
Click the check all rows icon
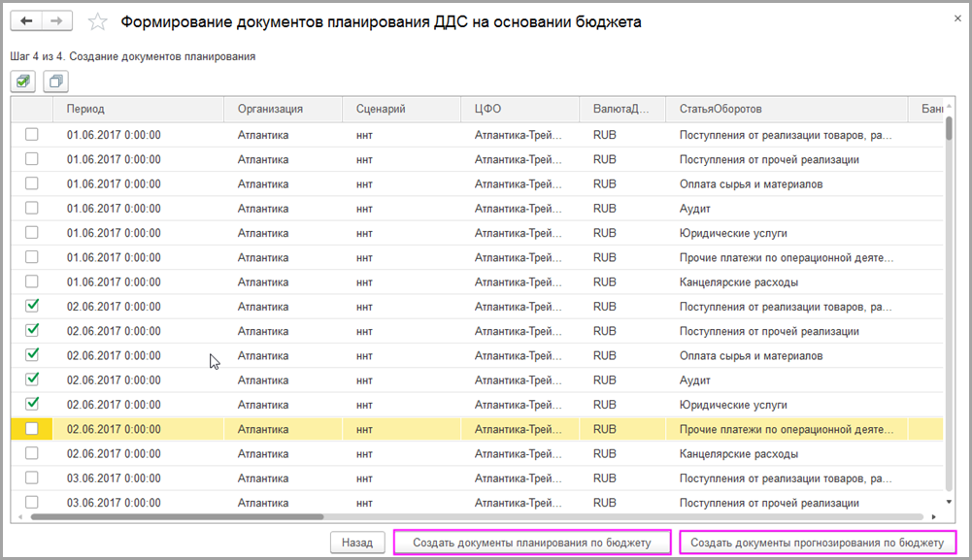[x=24, y=82]
